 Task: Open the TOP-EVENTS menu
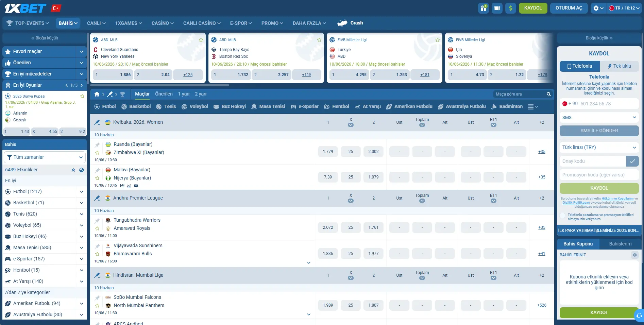(x=28, y=23)
